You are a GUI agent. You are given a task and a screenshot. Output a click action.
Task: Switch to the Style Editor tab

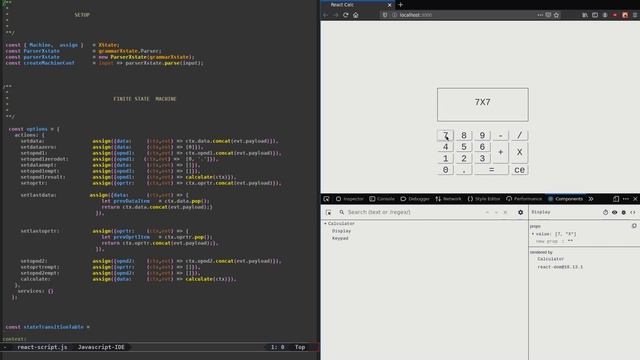(484, 199)
